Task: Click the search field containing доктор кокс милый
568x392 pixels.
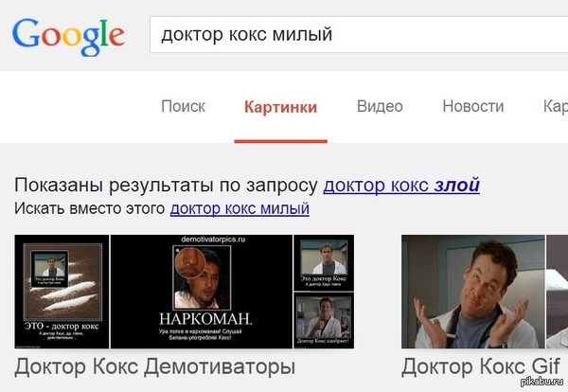Action: point(359,34)
